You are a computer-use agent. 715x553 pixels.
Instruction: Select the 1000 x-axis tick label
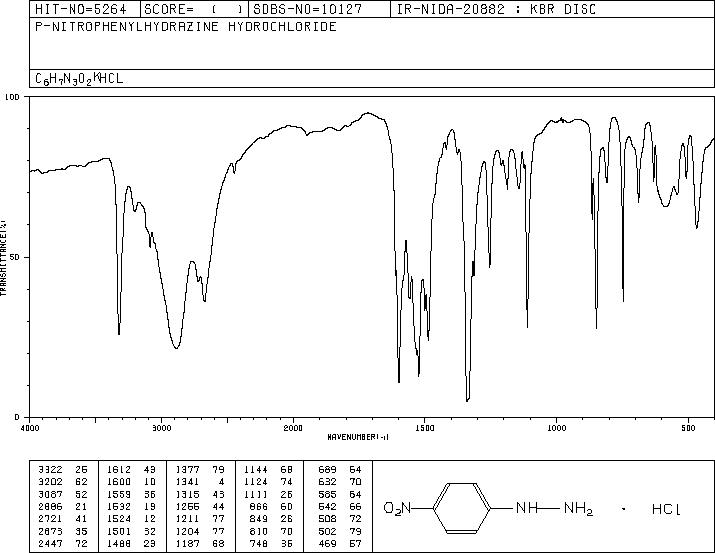(x=556, y=428)
